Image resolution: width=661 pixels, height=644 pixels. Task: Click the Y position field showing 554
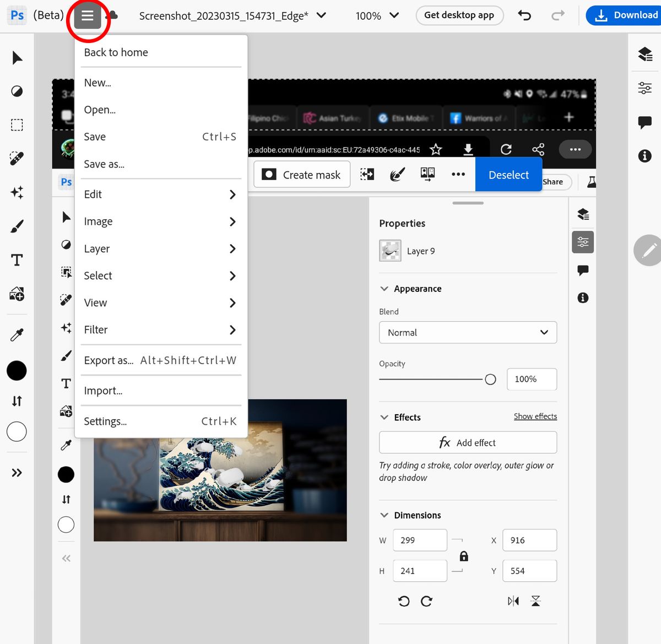click(x=529, y=571)
